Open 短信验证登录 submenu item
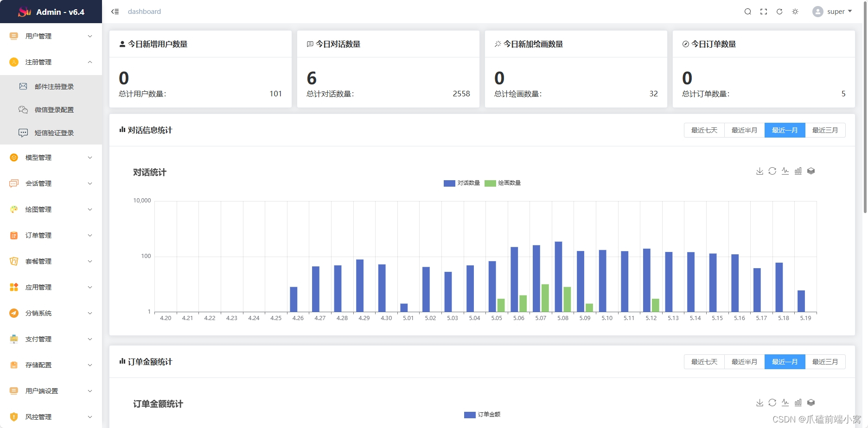Image resolution: width=868 pixels, height=428 pixels. pyautogui.click(x=51, y=133)
